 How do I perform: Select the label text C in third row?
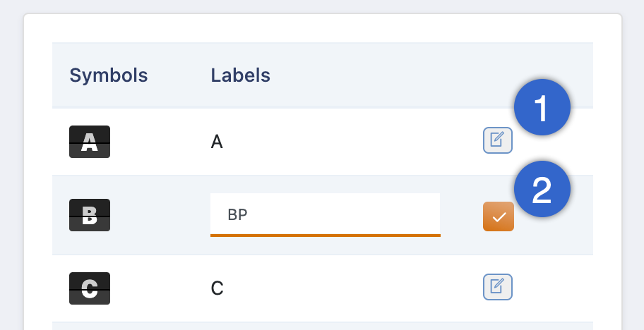pyautogui.click(x=217, y=288)
